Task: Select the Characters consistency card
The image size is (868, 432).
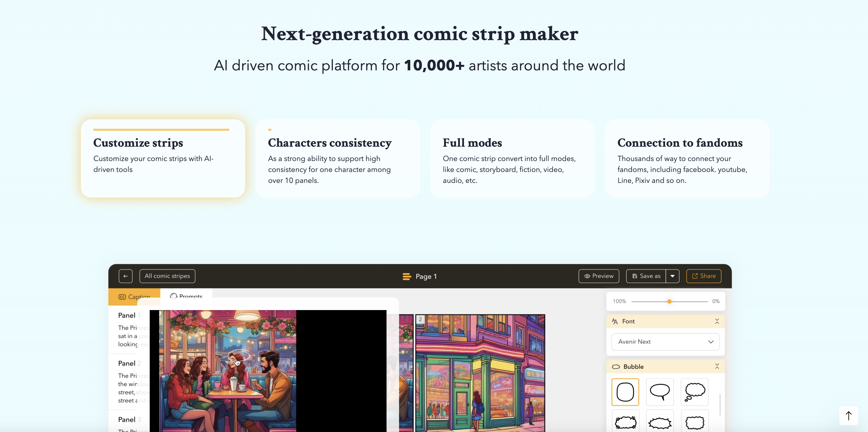Action: click(x=337, y=158)
